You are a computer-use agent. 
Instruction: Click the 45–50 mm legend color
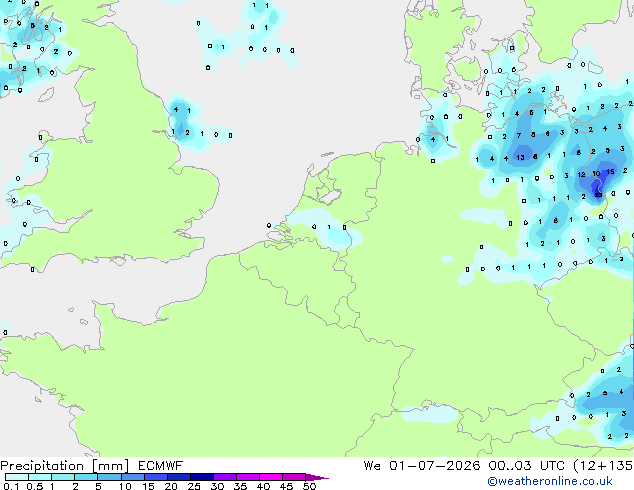pos(294,477)
